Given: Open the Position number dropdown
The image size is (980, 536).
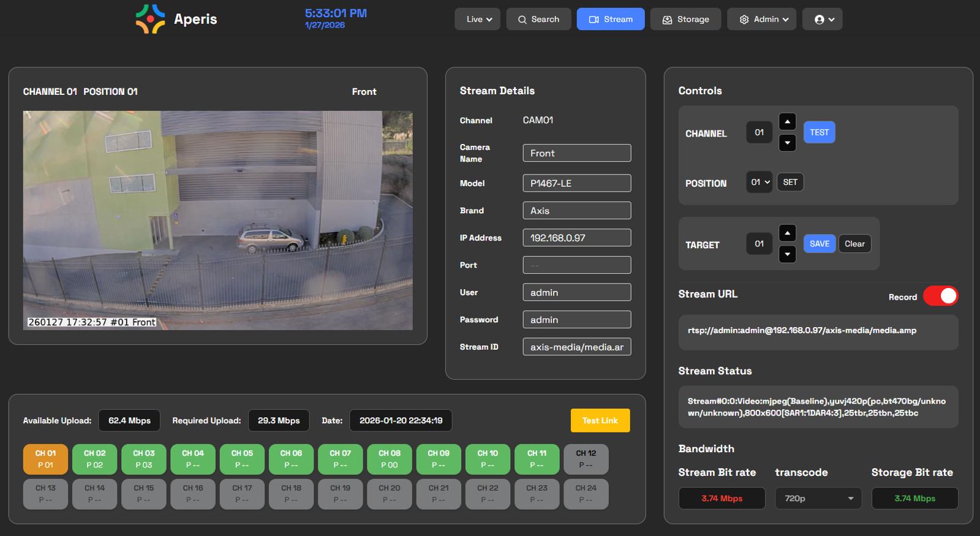Looking at the screenshot, I should coord(759,183).
